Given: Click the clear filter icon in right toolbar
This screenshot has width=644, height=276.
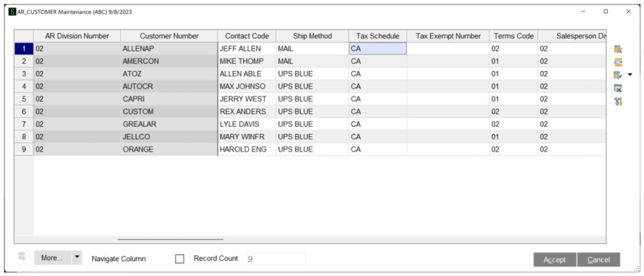Looking at the screenshot, I should tap(618, 49).
